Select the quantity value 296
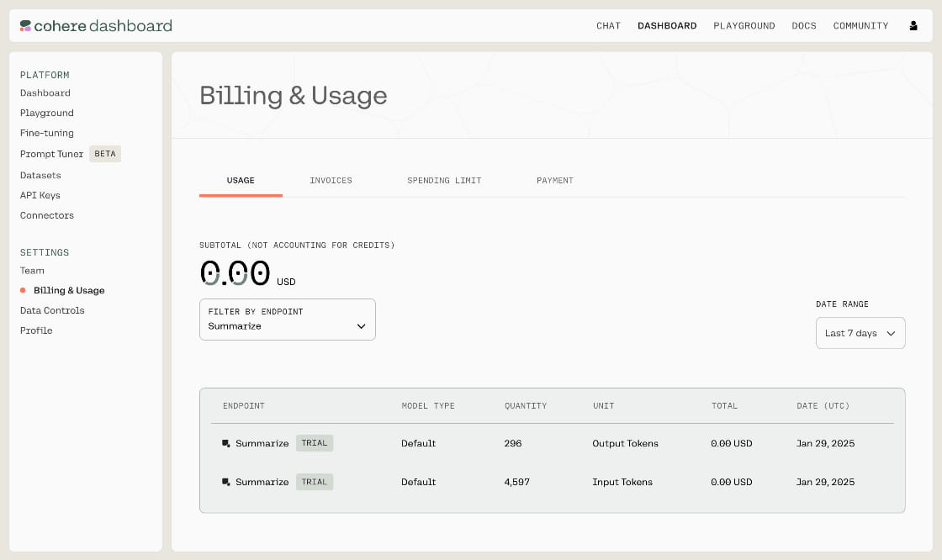942x560 pixels. click(513, 443)
